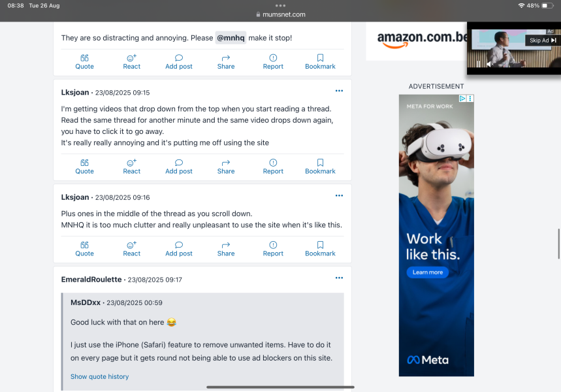The image size is (561, 392).
Task: Open the three-dot menu on Lksjoan's 09:16 post
Action: pos(339,196)
